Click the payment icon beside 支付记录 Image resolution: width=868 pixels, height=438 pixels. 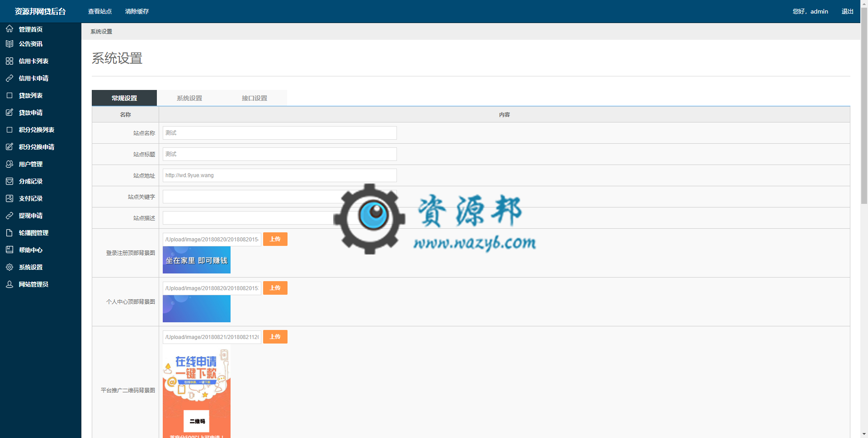9,198
